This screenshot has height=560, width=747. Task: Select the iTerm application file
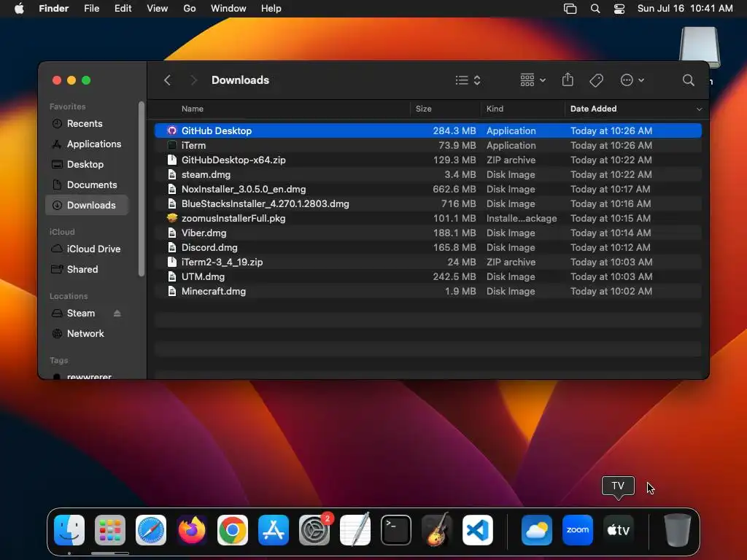click(x=427, y=145)
